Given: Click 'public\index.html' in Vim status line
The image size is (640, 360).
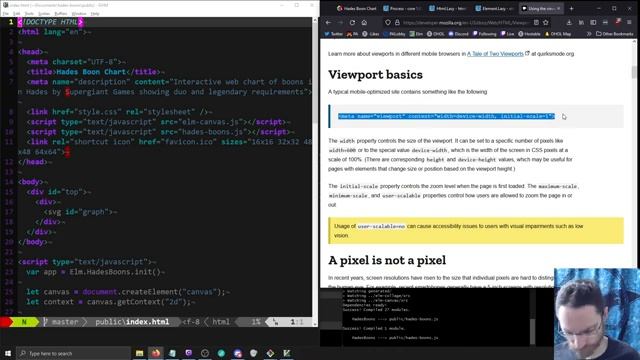Looking at the screenshot, I should coord(132,322).
